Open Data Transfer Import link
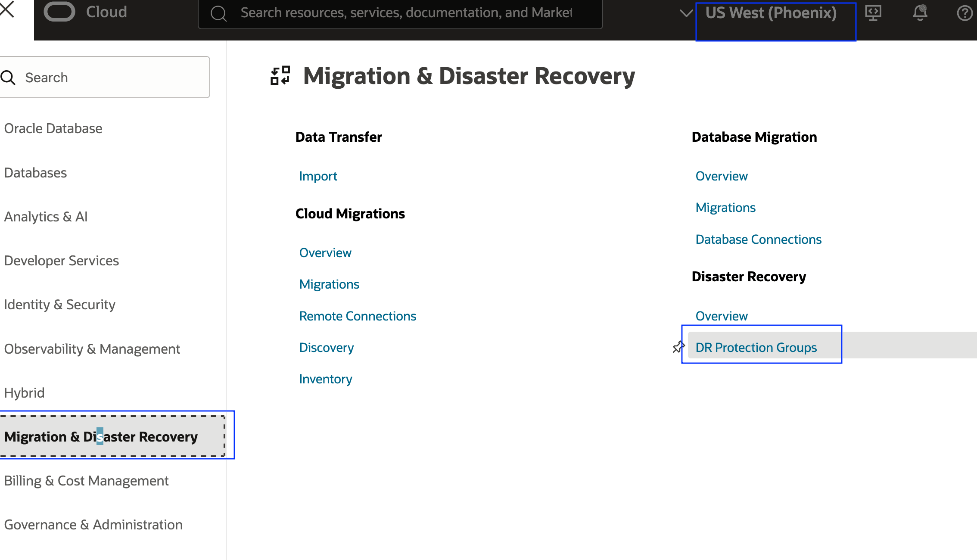 (318, 176)
